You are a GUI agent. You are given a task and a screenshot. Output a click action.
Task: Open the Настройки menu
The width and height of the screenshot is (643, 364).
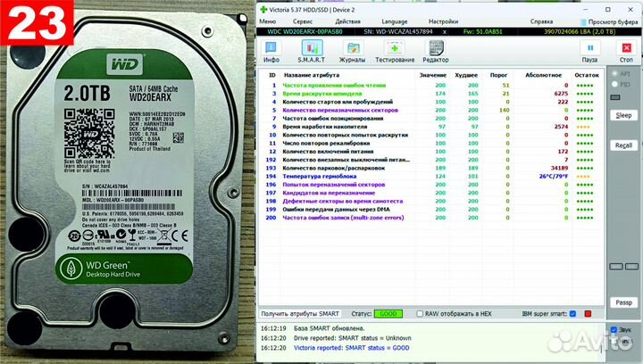click(443, 21)
